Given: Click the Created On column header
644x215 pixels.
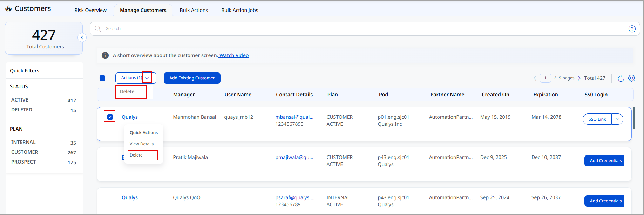Looking at the screenshot, I should [x=495, y=95].
